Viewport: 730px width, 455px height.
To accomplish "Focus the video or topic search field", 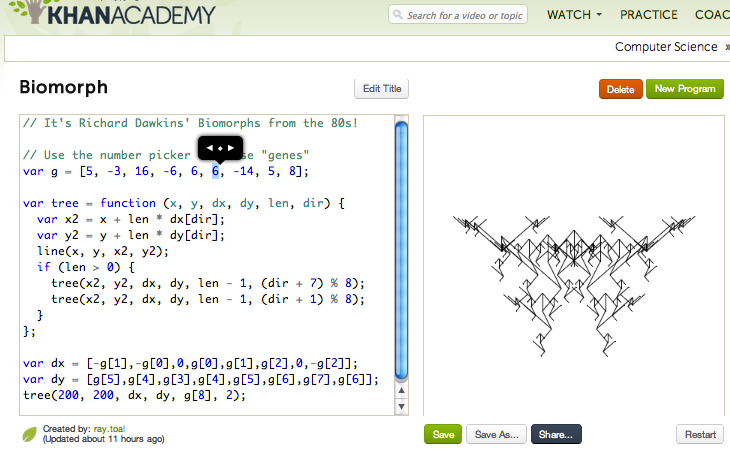I will pyautogui.click(x=465, y=16).
